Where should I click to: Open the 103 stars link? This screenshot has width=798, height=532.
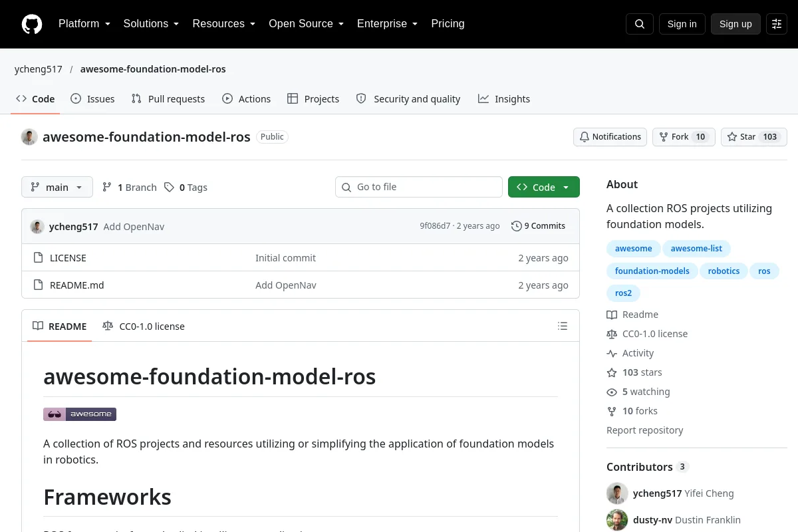[x=634, y=372]
